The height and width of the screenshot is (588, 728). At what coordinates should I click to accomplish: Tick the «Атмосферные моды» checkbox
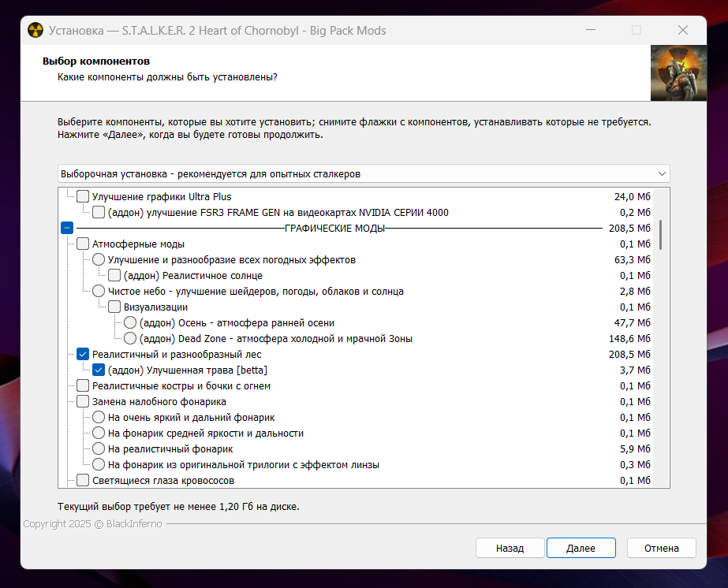point(83,244)
